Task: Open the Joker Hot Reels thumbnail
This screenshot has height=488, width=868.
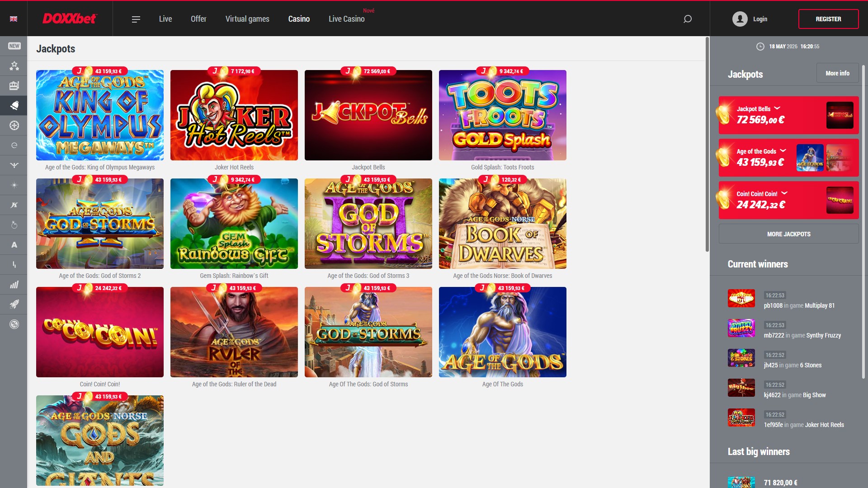Action: coord(234,115)
